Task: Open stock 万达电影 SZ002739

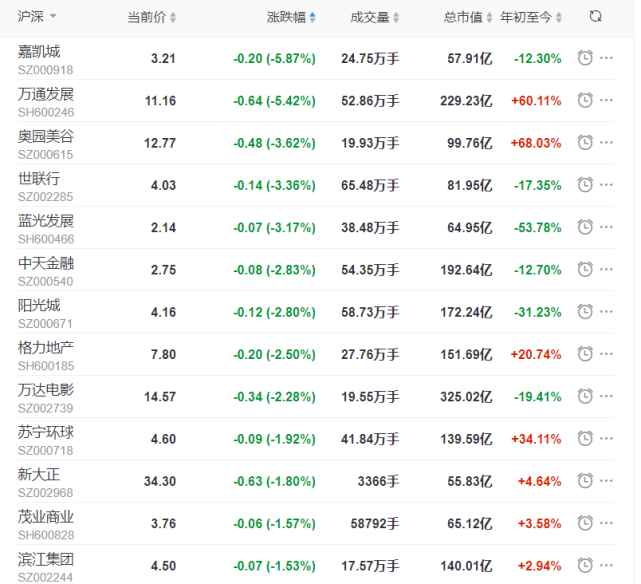Action: (x=46, y=398)
